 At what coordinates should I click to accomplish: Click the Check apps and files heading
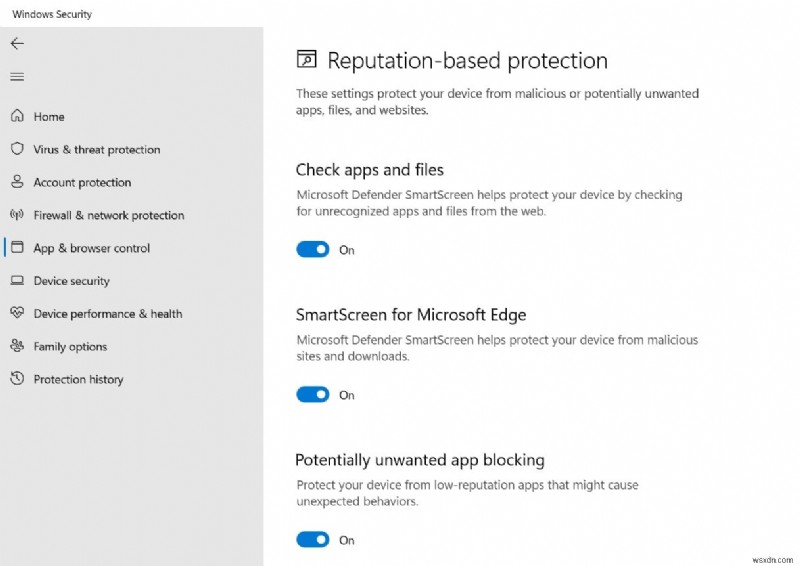[x=369, y=170]
